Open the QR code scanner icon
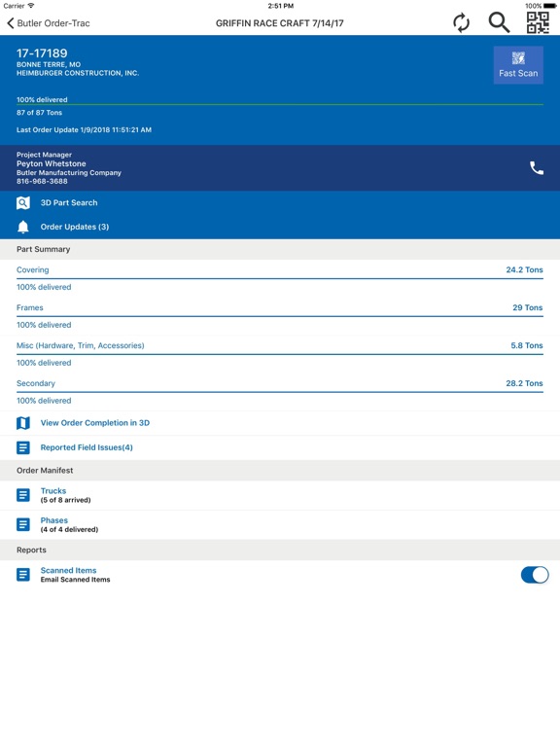560x747 pixels. [x=538, y=22]
